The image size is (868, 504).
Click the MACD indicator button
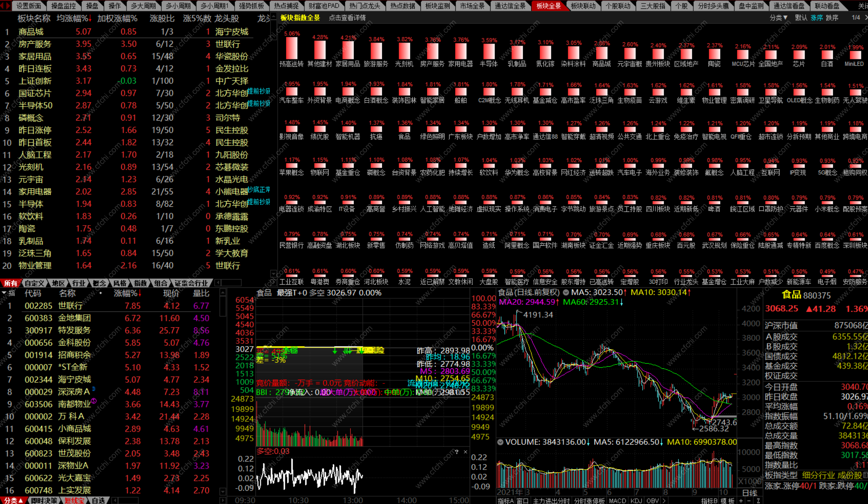(x=617, y=501)
